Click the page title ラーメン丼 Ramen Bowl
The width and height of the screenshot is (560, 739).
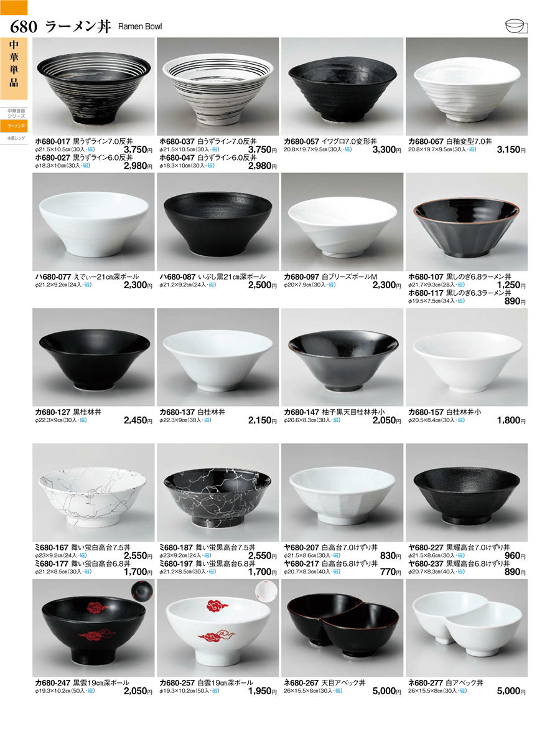[x=104, y=26]
